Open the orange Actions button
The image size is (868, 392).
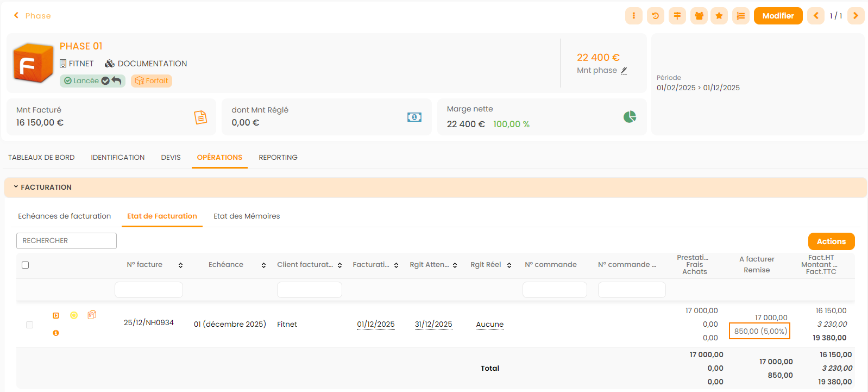click(x=831, y=241)
